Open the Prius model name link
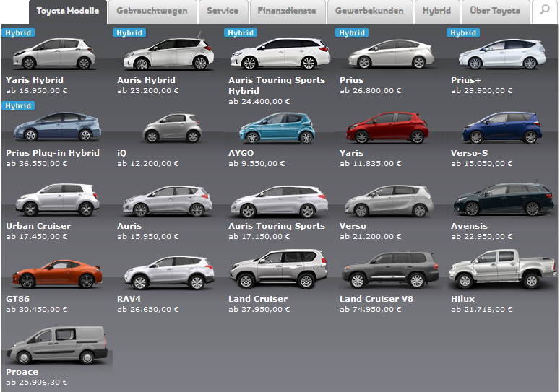 pyautogui.click(x=352, y=80)
